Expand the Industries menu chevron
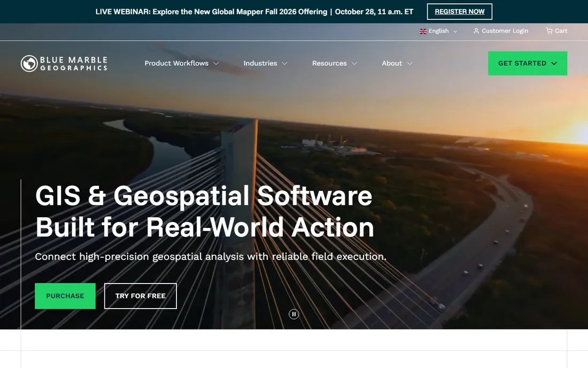 tap(284, 64)
